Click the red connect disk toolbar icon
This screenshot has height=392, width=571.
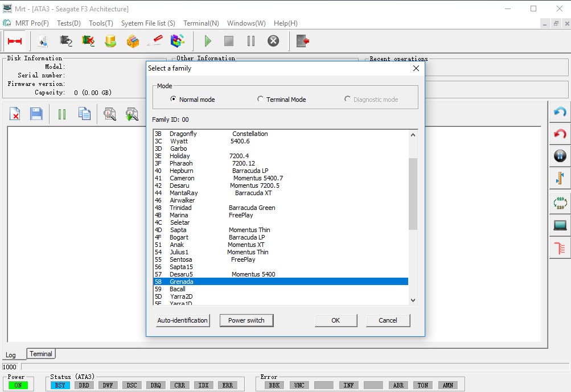(x=15, y=41)
